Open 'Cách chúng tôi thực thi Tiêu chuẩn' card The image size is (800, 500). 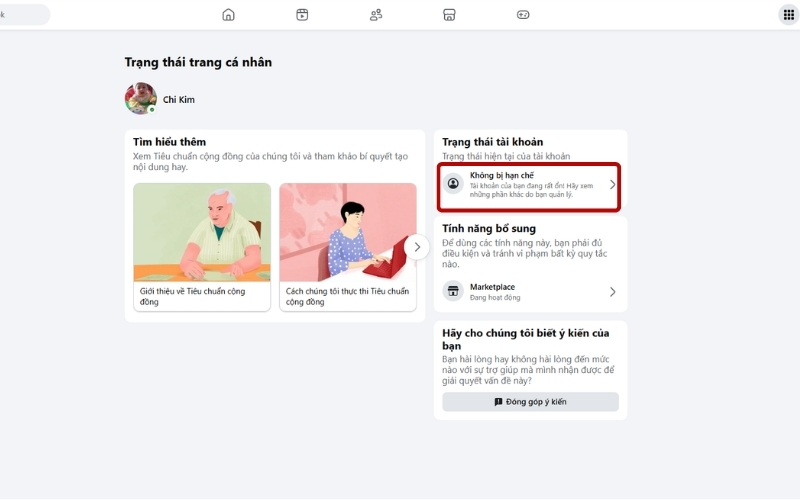(348, 247)
